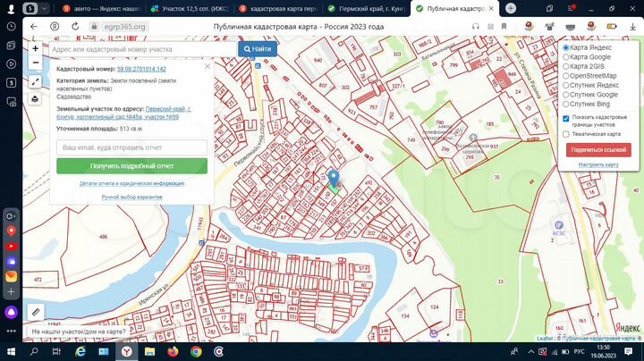
Task: Select Спутник Google layer
Action: coord(565,95)
